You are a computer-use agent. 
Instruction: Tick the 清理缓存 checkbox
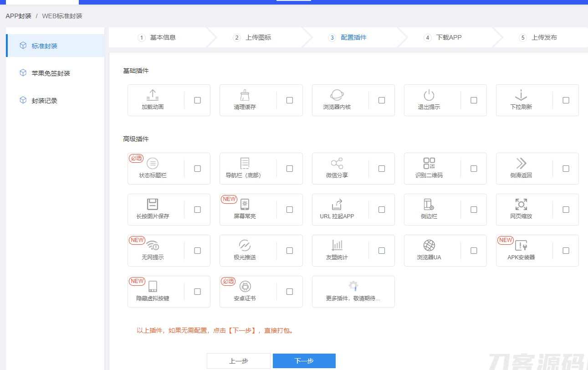(x=290, y=100)
